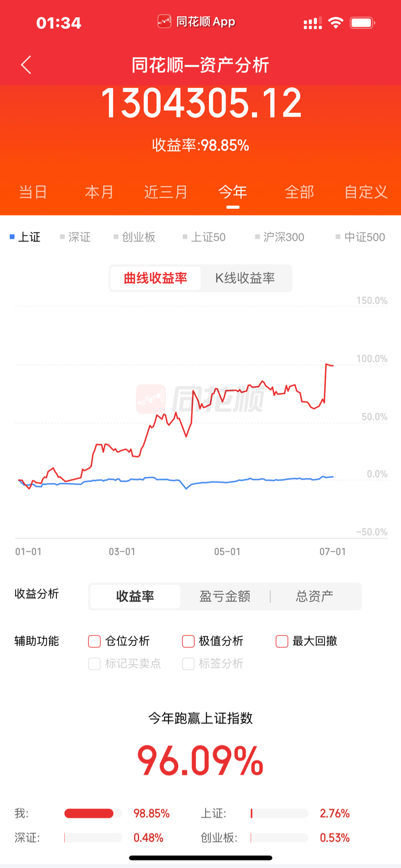
Task: Select the 沪深300 index legend
Action: (x=279, y=237)
